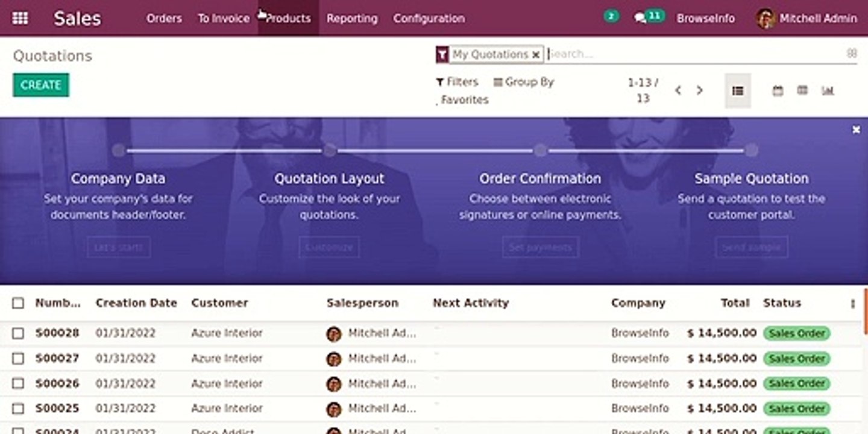The width and height of the screenshot is (868, 434).
Task: Close the onboarding banner
Action: (856, 130)
